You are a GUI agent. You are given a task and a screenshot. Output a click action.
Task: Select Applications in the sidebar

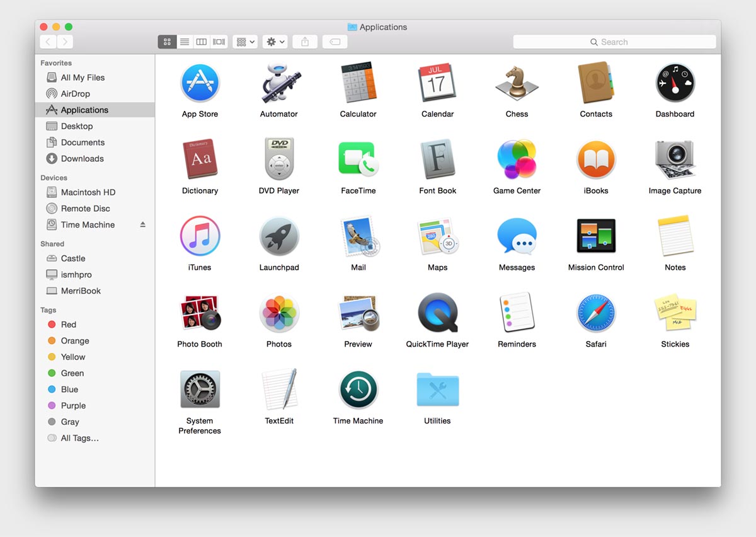94,110
